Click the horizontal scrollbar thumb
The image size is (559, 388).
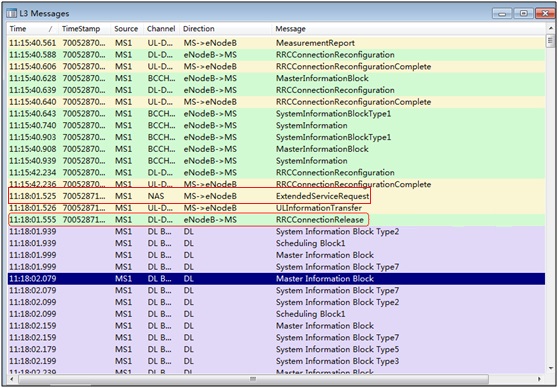pyautogui.click(x=253, y=379)
